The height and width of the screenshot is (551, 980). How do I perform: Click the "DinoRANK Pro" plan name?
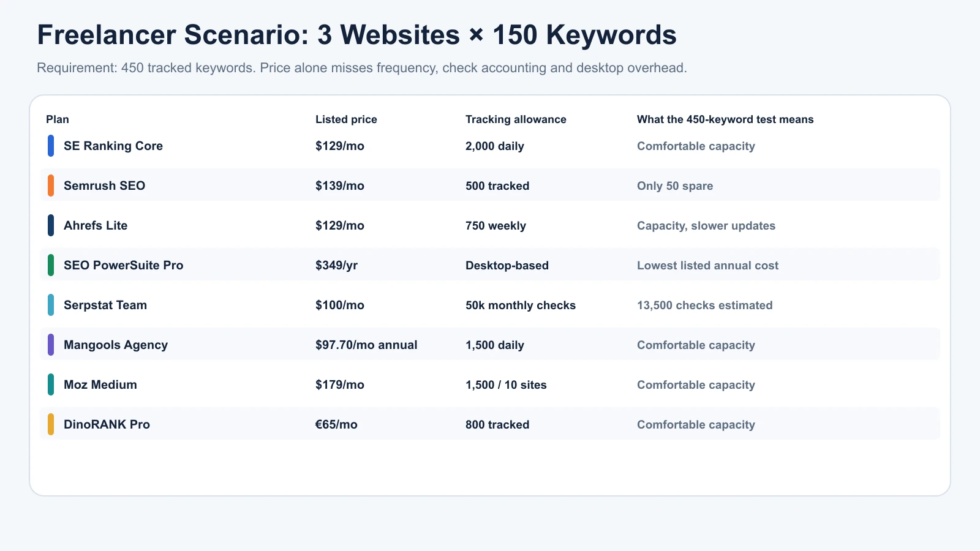pyautogui.click(x=107, y=424)
